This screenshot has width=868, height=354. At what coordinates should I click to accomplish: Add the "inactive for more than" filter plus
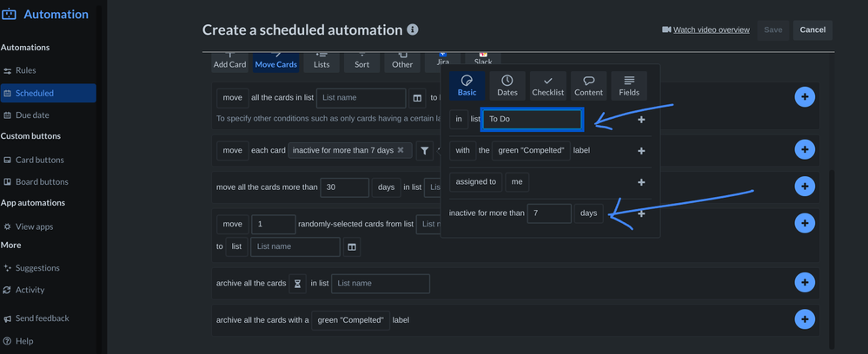(x=641, y=213)
